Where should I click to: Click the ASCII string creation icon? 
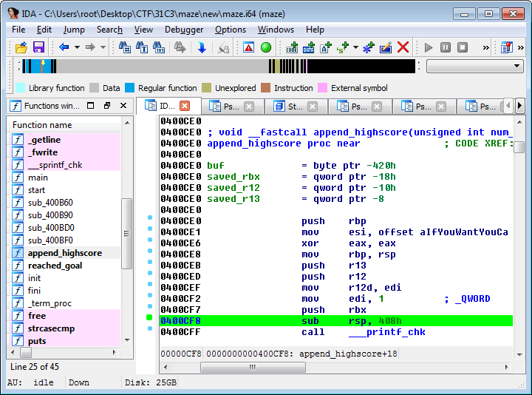(x=326, y=47)
